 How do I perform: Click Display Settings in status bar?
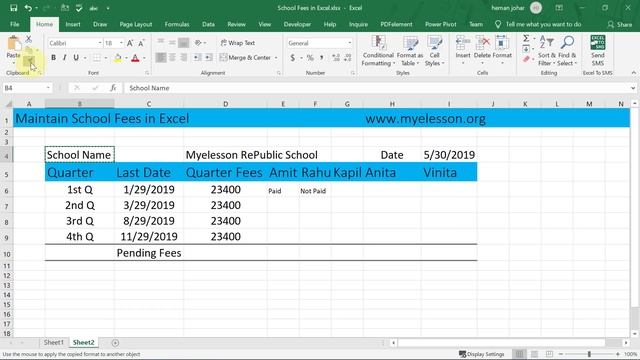tap(482, 354)
